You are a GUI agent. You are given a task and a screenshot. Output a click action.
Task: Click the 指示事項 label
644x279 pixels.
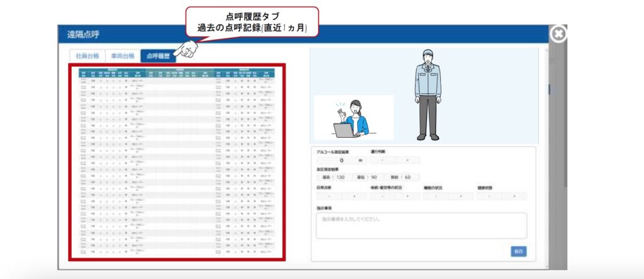pyautogui.click(x=324, y=208)
